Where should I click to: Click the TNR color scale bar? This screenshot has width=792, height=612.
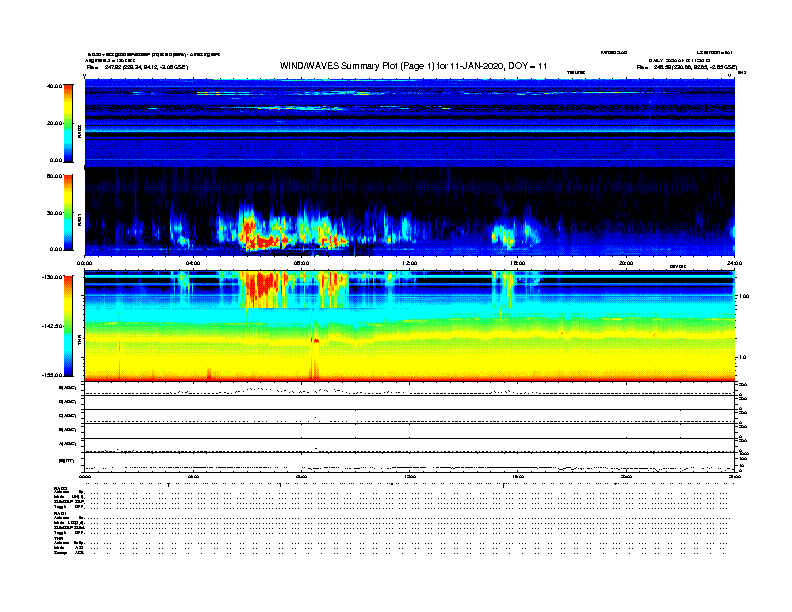point(68,326)
